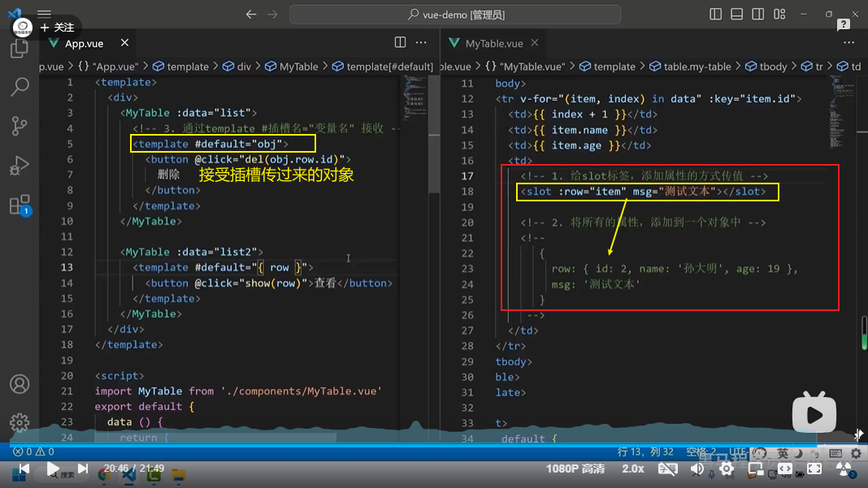Switch to the App.vue tab

click(x=84, y=43)
